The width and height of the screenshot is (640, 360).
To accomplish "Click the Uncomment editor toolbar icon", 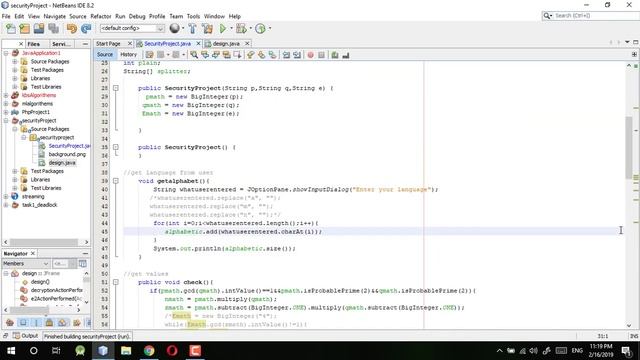I will point(346,55).
